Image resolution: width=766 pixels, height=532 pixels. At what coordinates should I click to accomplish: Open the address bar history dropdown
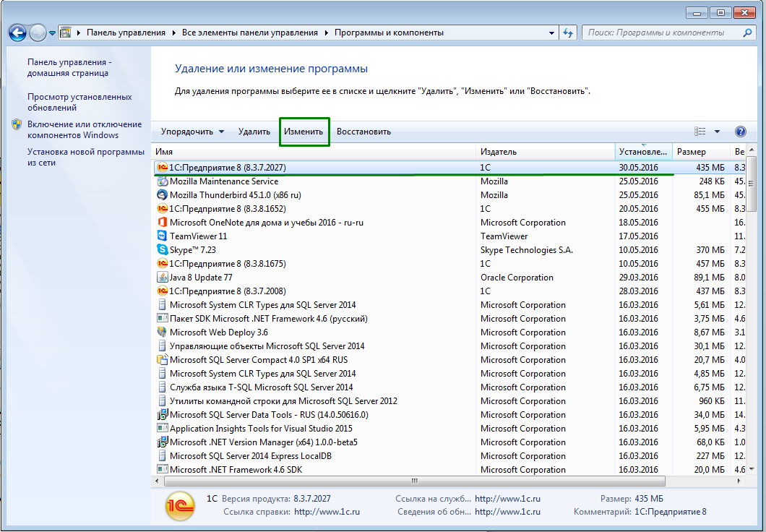click(551, 33)
